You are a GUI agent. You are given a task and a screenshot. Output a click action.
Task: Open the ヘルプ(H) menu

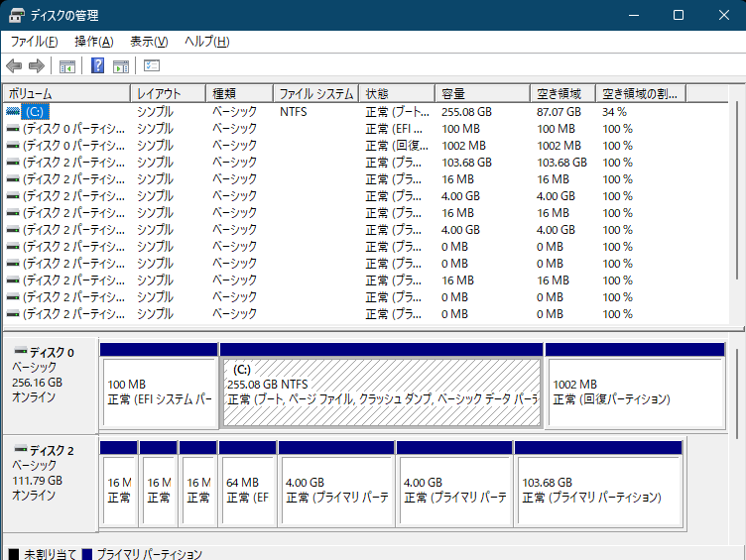click(x=207, y=42)
